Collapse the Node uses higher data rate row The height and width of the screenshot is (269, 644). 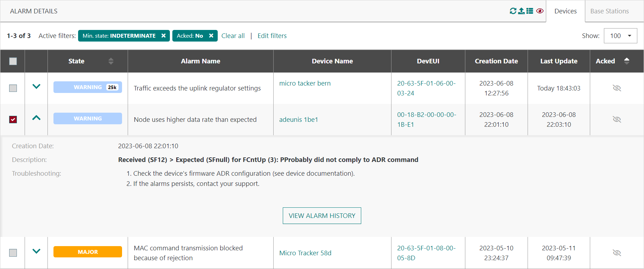[36, 118]
